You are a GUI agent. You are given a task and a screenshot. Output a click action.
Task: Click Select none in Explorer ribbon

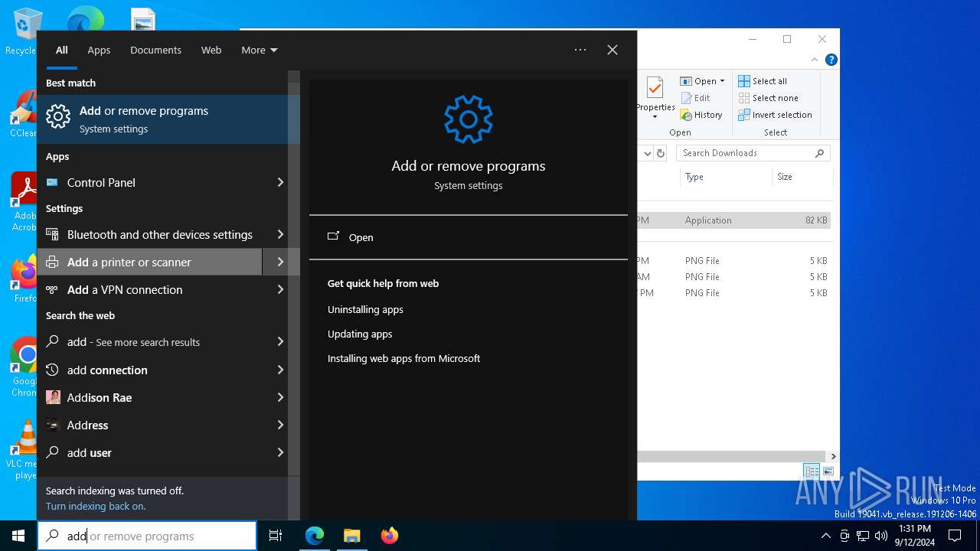pyautogui.click(x=768, y=98)
